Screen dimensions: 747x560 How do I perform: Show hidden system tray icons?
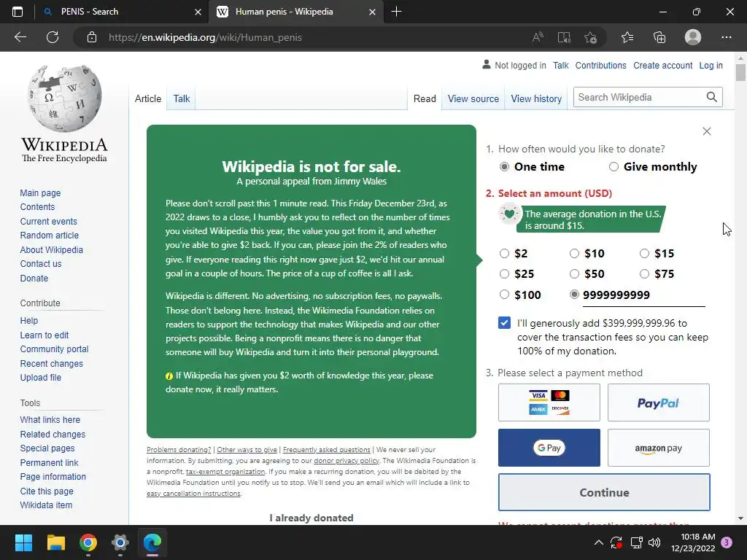coord(599,542)
